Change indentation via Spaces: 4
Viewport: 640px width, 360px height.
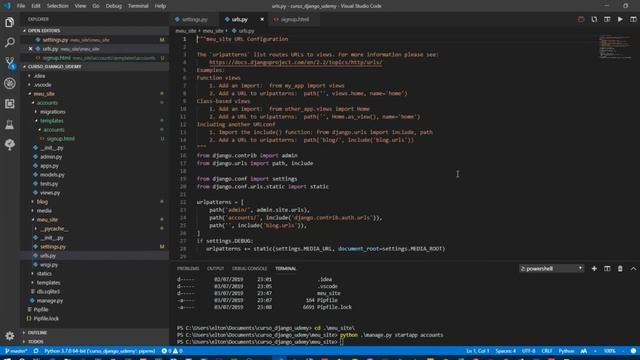pyautogui.click(x=506, y=351)
